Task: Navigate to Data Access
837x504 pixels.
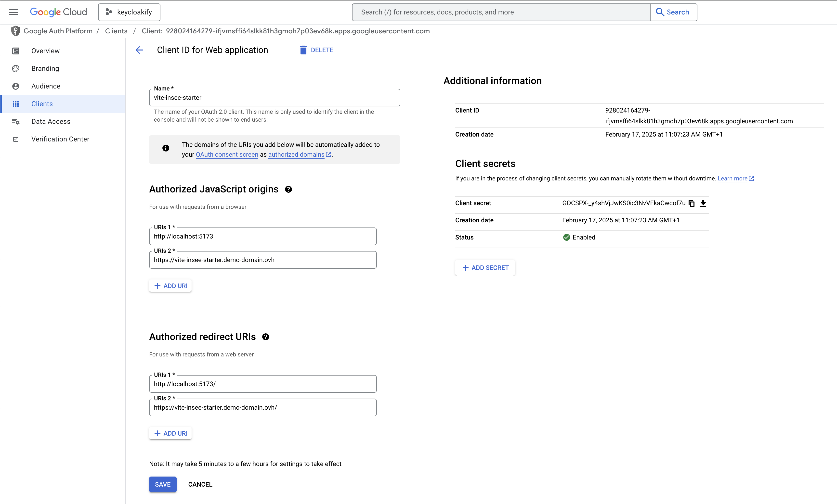Action: [51, 122]
